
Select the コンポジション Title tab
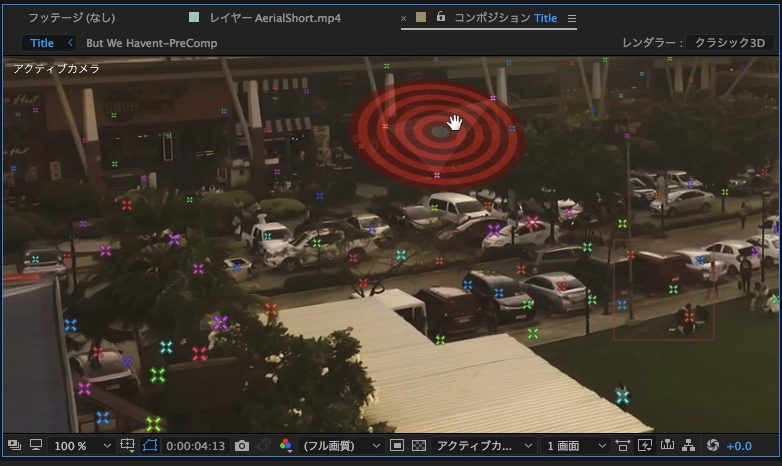505,18
